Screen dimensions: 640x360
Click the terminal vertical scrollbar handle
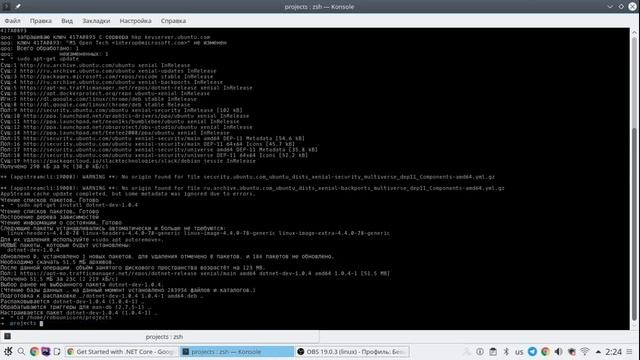[634, 224]
